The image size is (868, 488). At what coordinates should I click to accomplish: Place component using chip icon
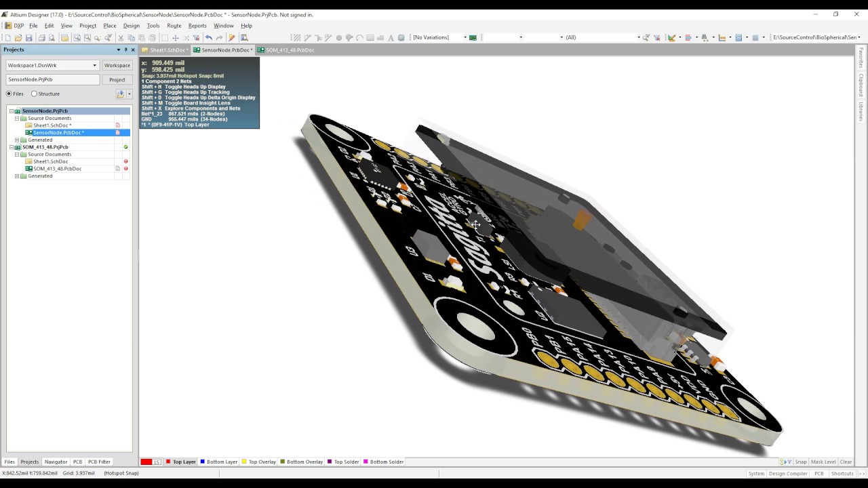click(x=401, y=37)
